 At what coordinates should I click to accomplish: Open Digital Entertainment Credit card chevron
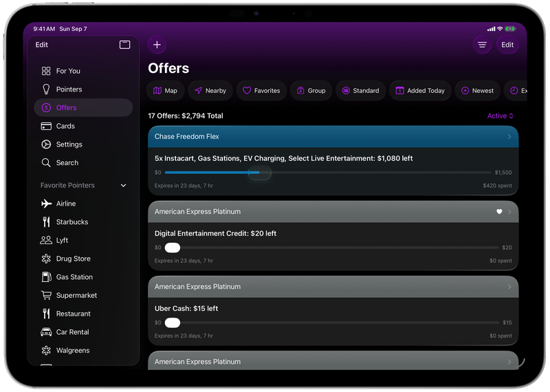[509, 212]
